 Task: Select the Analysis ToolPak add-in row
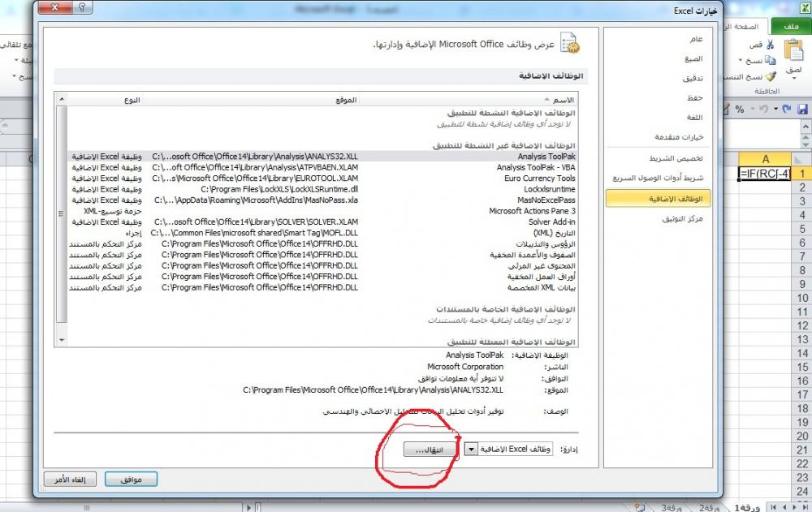[322, 157]
